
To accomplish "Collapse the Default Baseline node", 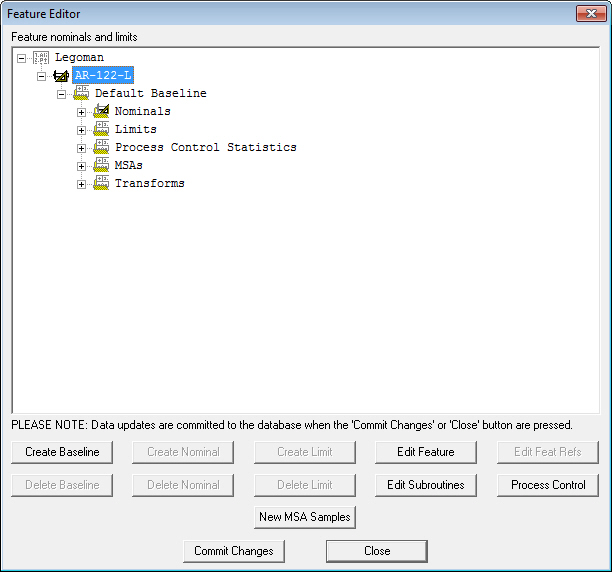I will [x=62, y=94].
